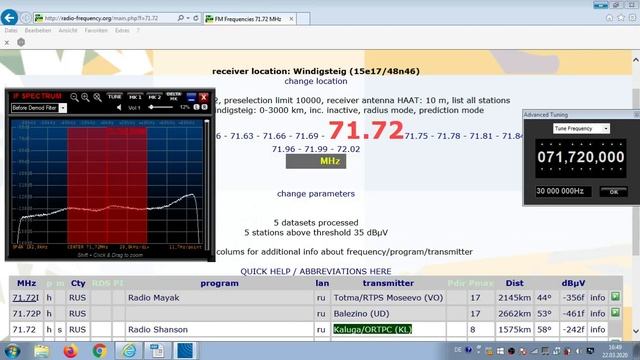The width and height of the screenshot is (640, 360).
Task: Open the Before Demod Filter dropdown
Action: (63, 108)
